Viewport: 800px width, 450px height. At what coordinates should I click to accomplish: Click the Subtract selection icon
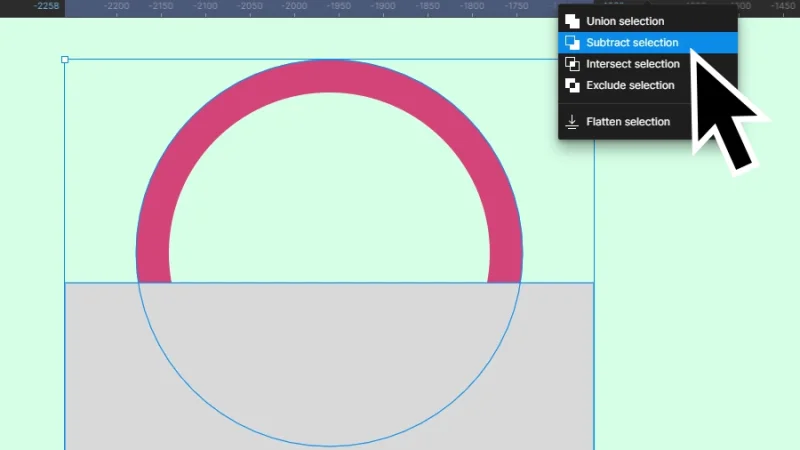[572, 42]
